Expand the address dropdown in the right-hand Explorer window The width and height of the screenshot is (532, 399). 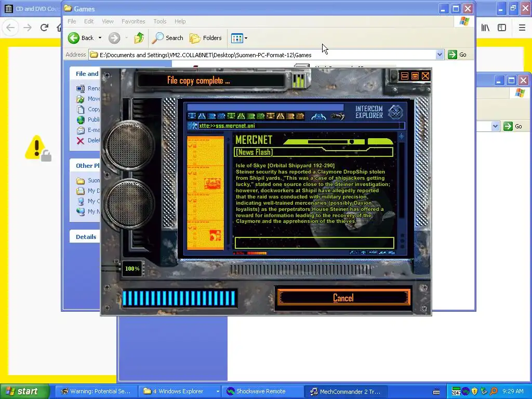tap(495, 126)
